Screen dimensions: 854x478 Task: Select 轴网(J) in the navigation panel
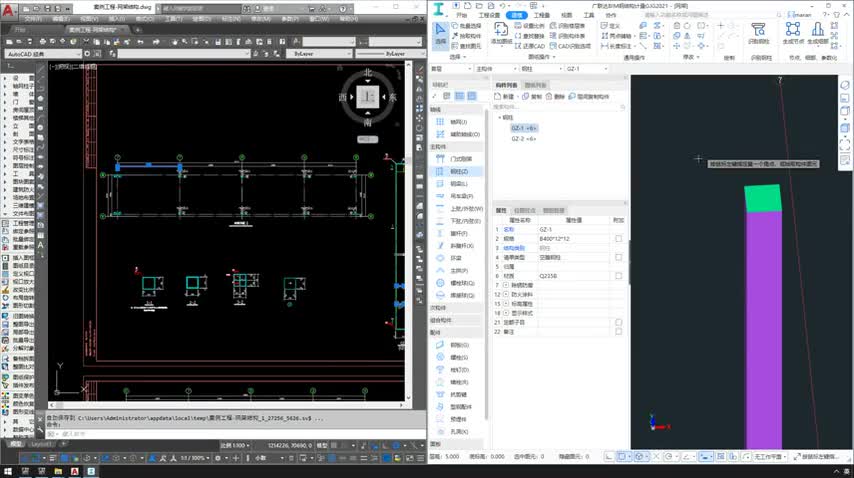pos(457,121)
